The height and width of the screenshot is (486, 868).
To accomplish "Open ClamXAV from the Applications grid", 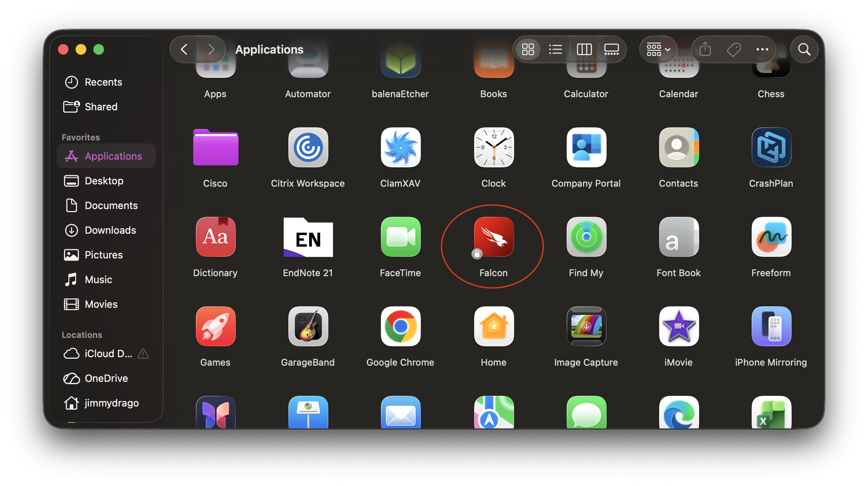I will pos(401,147).
